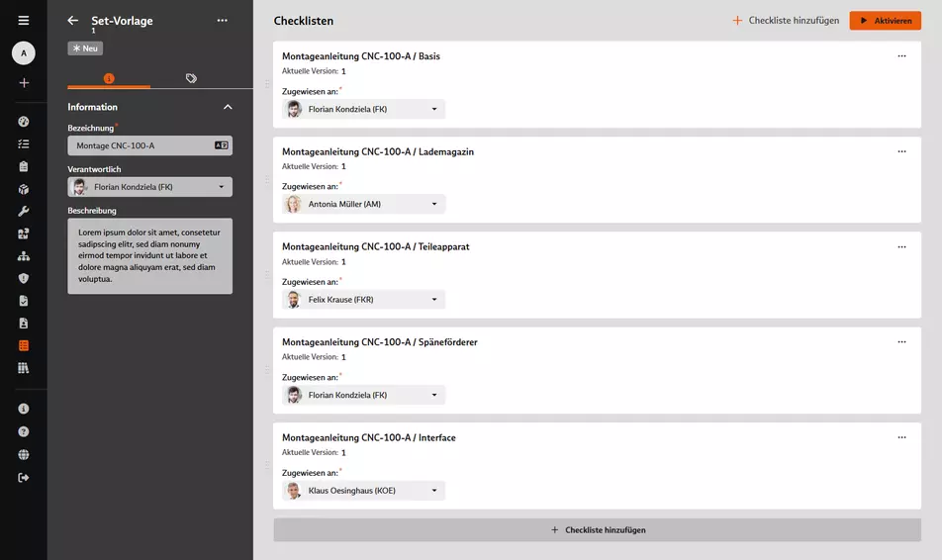942x560 pixels.
Task: Click title Montageanleitung CNC-100-A / Teileapparat
Action: tap(375, 246)
